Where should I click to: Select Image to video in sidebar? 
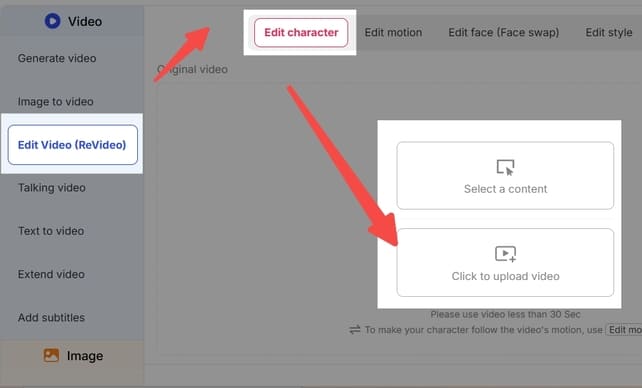(x=56, y=102)
